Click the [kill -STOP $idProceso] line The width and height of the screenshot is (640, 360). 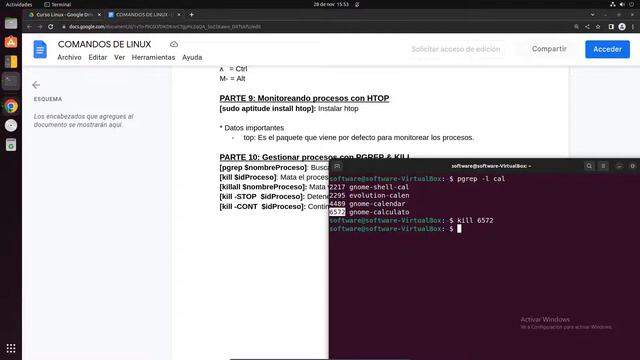(x=274, y=197)
